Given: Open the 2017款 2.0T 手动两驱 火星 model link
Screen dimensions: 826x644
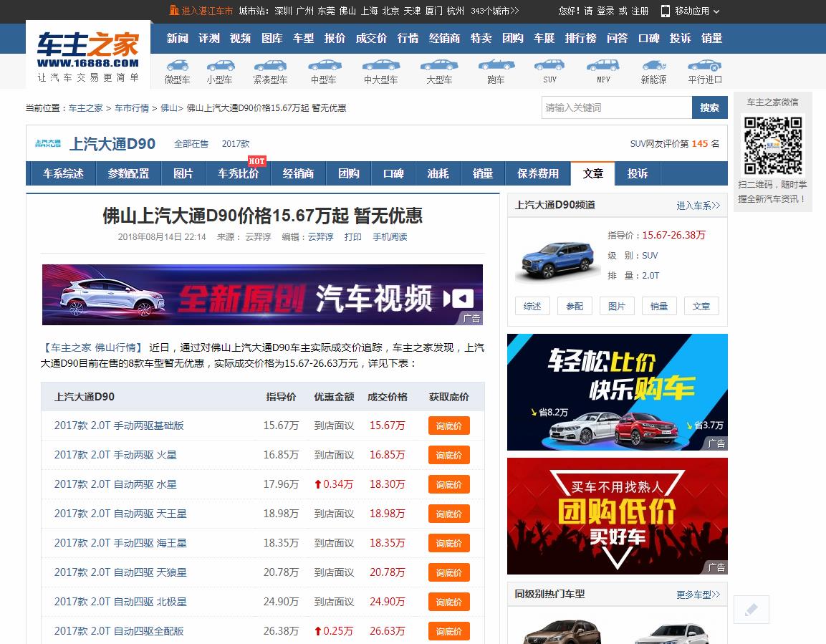Looking at the screenshot, I should pos(115,455).
